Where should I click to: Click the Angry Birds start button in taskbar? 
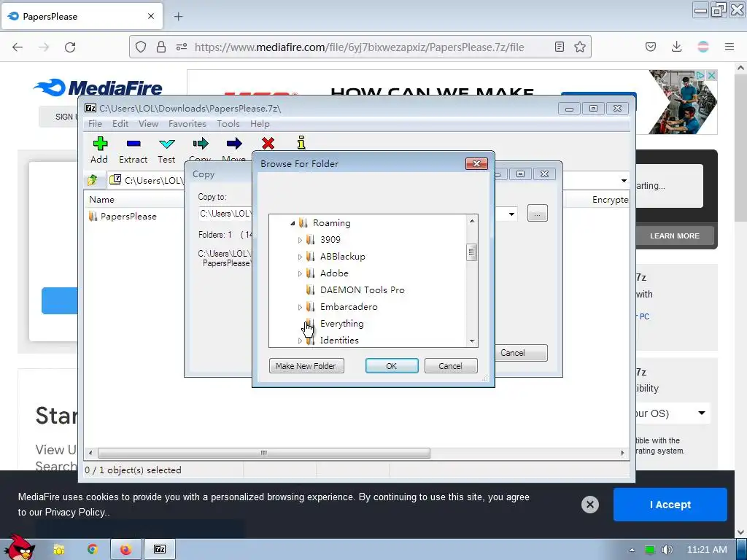coord(18,548)
